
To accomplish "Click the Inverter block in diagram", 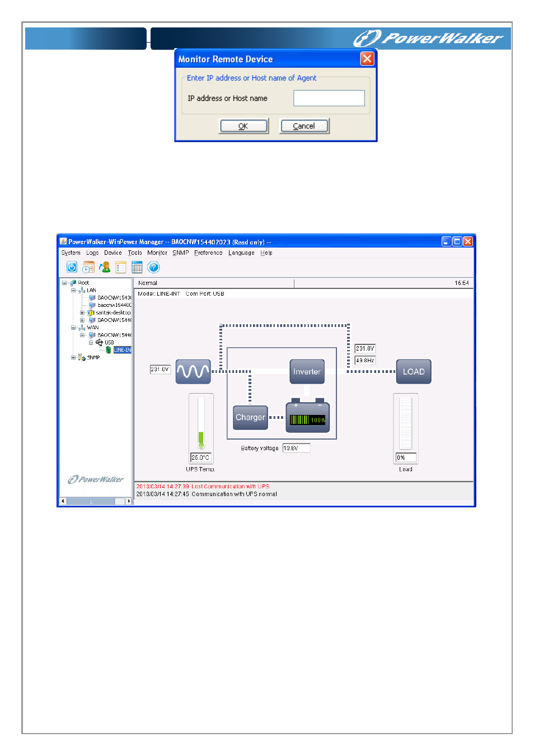I will 307,371.
